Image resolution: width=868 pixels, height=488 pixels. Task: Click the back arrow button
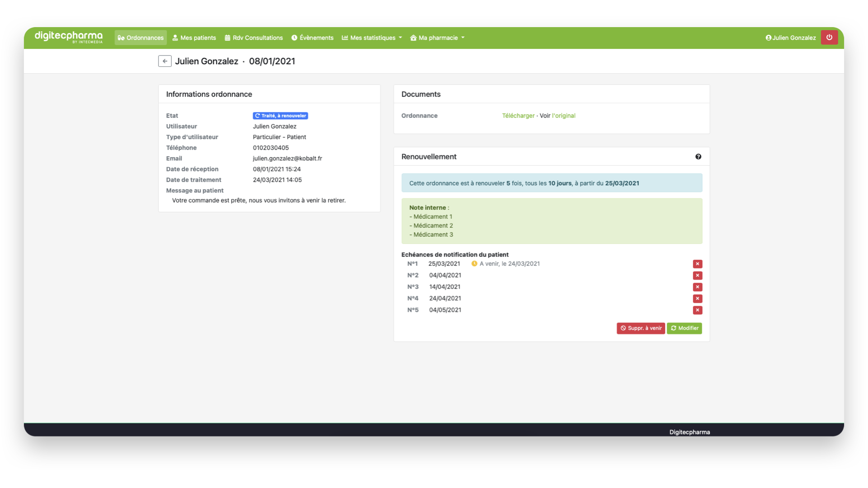[x=165, y=61]
